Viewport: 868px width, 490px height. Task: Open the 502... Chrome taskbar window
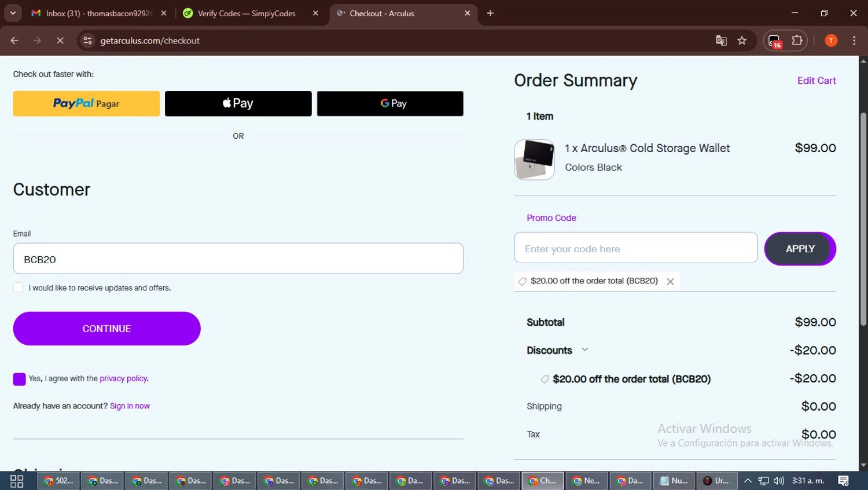(x=58, y=481)
